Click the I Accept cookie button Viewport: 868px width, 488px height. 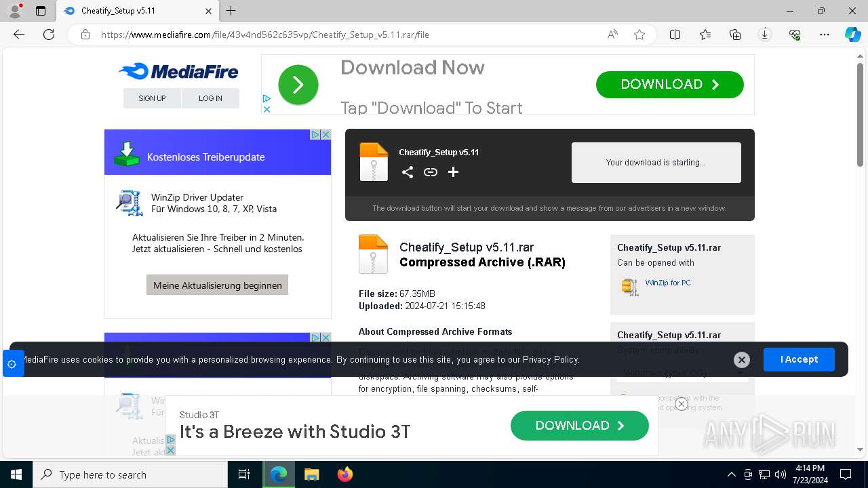(799, 359)
